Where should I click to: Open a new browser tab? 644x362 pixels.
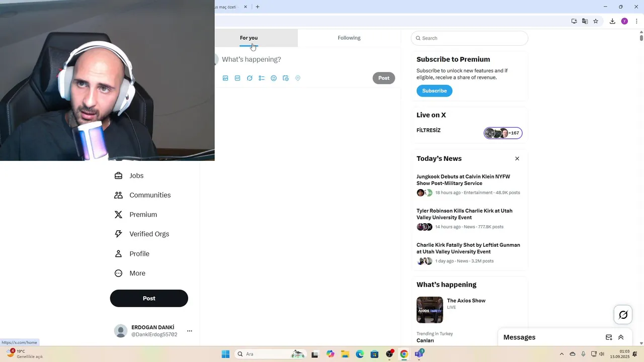pyautogui.click(x=258, y=7)
